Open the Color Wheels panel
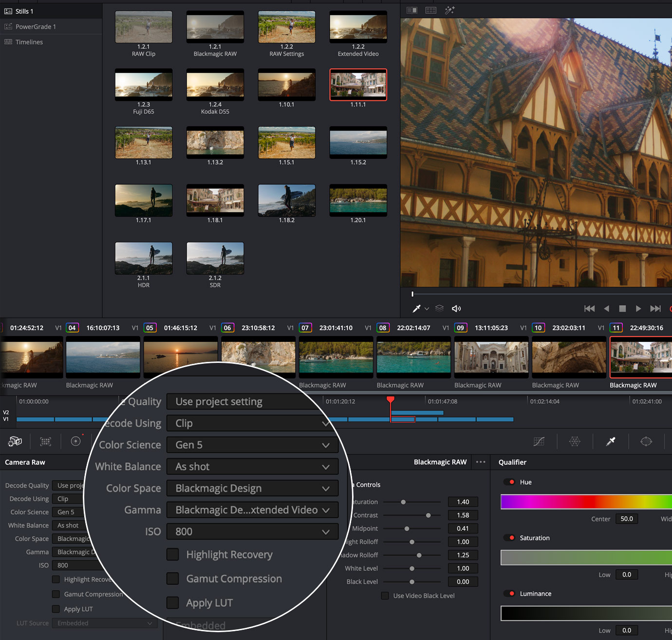The height and width of the screenshot is (640, 672). [x=75, y=441]
